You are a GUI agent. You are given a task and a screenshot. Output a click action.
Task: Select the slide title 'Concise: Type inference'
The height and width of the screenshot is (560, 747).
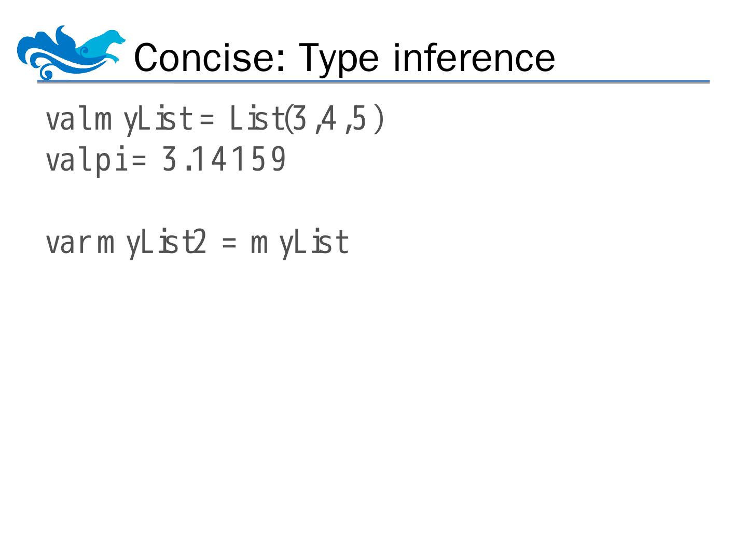tap(344, 57)
